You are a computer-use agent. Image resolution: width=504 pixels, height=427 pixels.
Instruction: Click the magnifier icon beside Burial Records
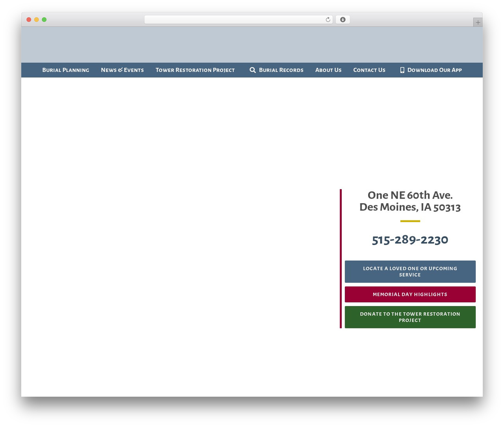(253, 70)
